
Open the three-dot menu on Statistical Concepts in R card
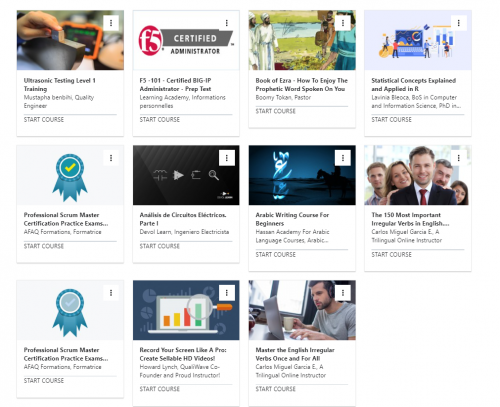tap(459, 23)
